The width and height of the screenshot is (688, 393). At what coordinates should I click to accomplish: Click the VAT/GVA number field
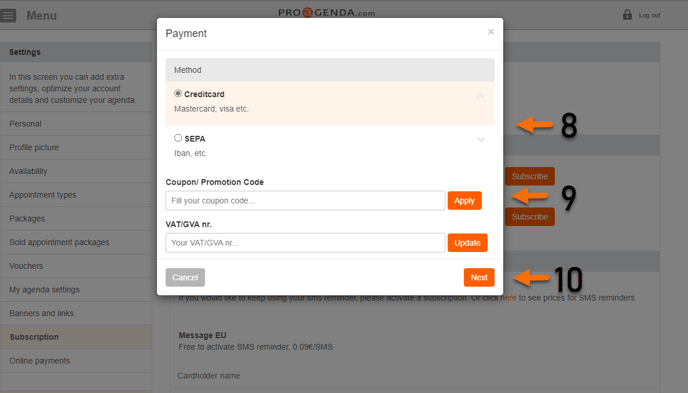click(x=305, y=243)
